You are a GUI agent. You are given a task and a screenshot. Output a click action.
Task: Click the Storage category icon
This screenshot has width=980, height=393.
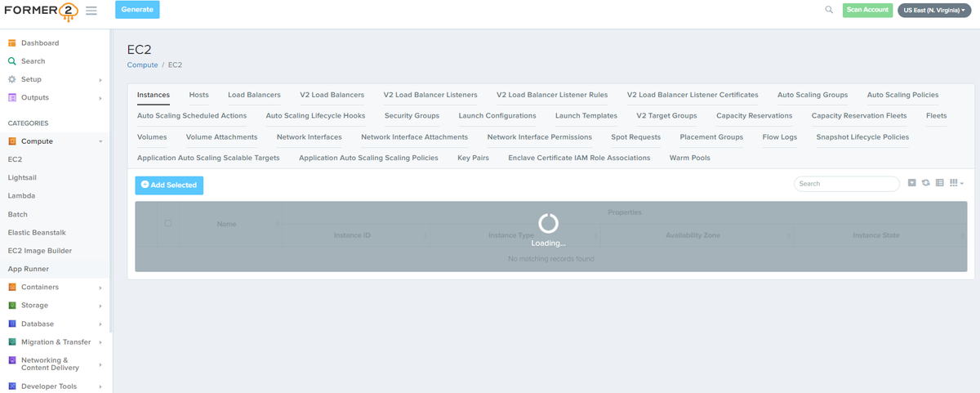pos(12,306)
